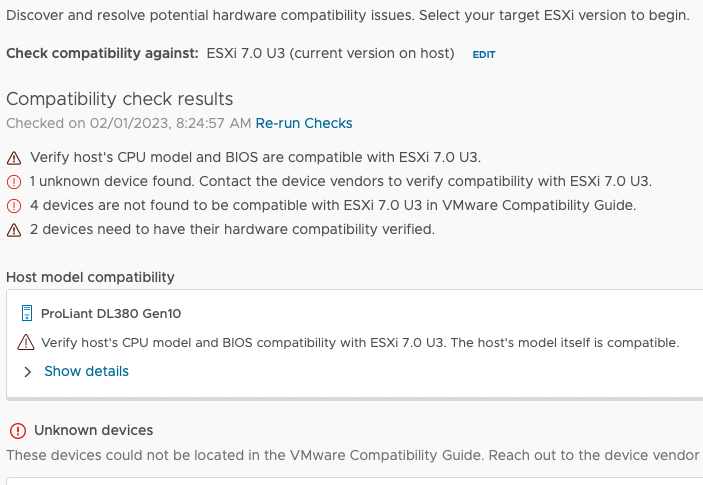The width and height of the screenshot is (703, 485).
Task: Click the Unknown devices section heading
Action: 94,430
